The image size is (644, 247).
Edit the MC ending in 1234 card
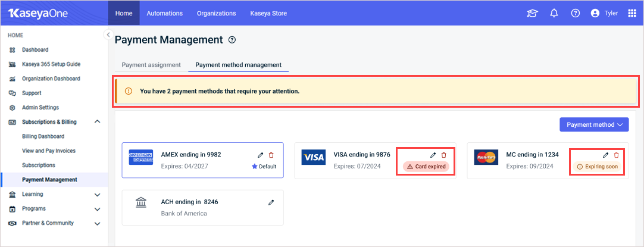(x=605, y=155)
